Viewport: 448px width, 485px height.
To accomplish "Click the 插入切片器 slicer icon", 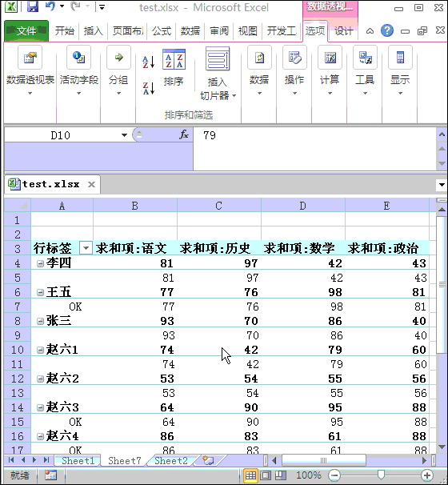I will (218, 58).
